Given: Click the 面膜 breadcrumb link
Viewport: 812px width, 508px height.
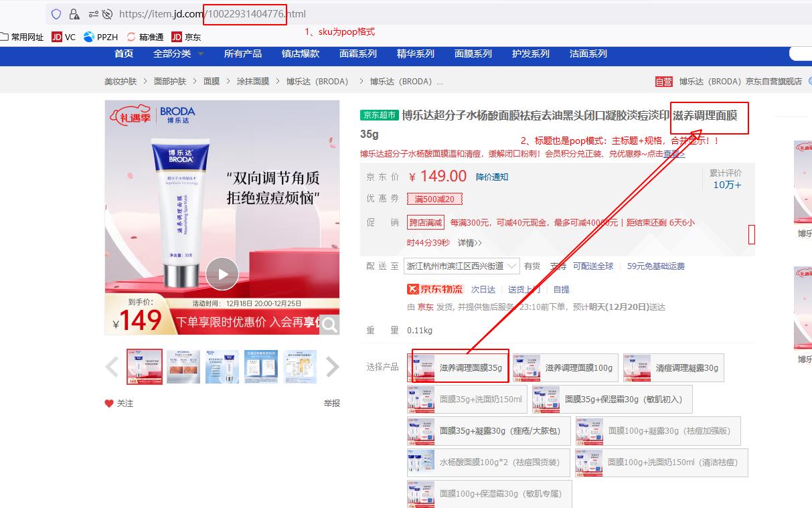Looking at the screenshot, I should 212,82.
